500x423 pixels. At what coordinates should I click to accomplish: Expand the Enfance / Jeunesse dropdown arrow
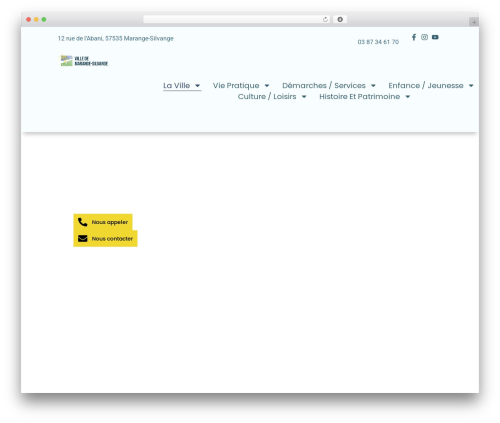pyautogui.click(x=471, y=86)
